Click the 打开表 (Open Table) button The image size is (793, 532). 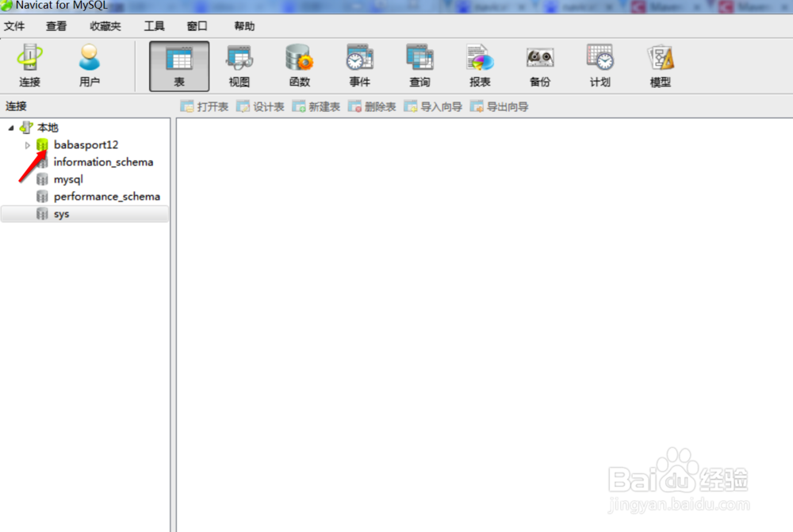pyautogui.click(x=205, y=107)
